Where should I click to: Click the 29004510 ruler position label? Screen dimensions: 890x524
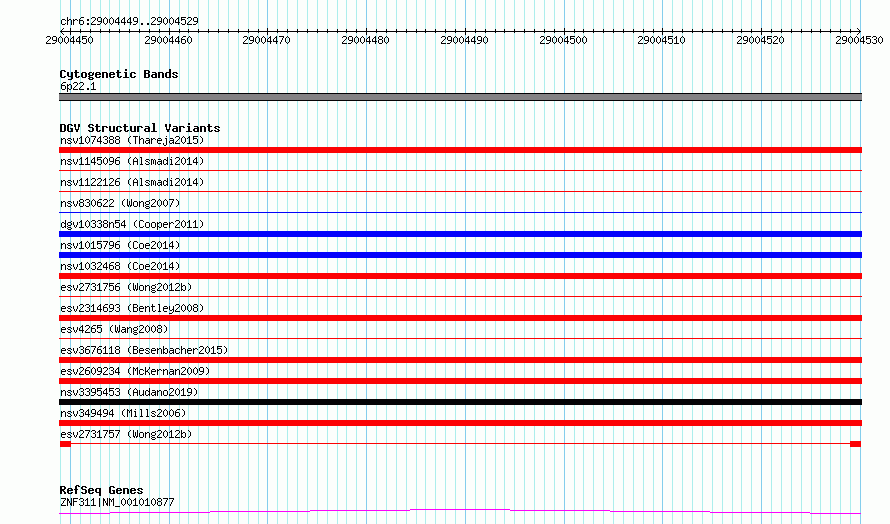[x=662, y=40]
